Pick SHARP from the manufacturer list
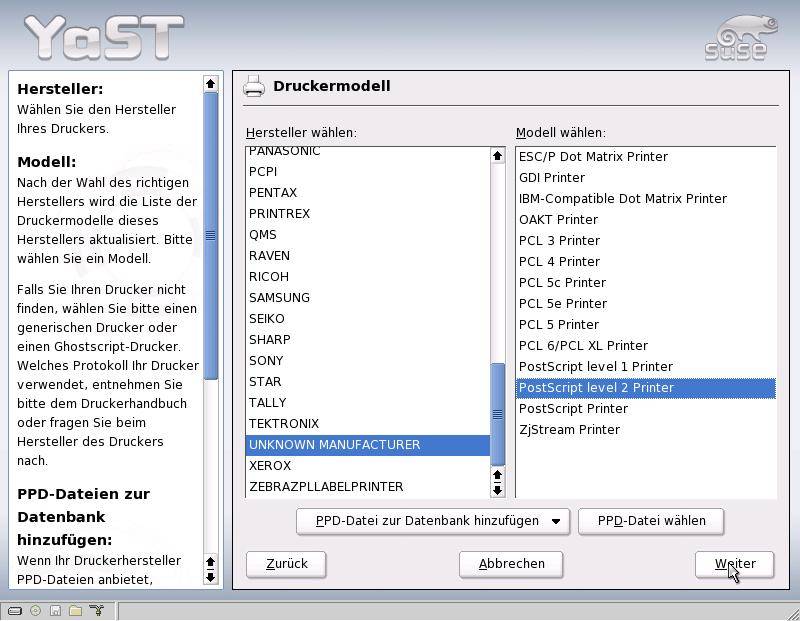Viewport: 800px width, 621px height. (367, 339)
